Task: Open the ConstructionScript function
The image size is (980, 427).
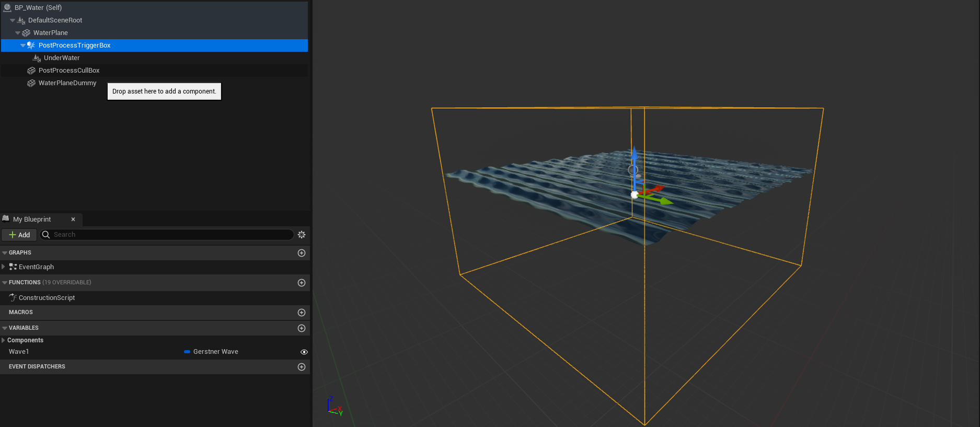Action: pyautogui.click(x=47, y=298)
